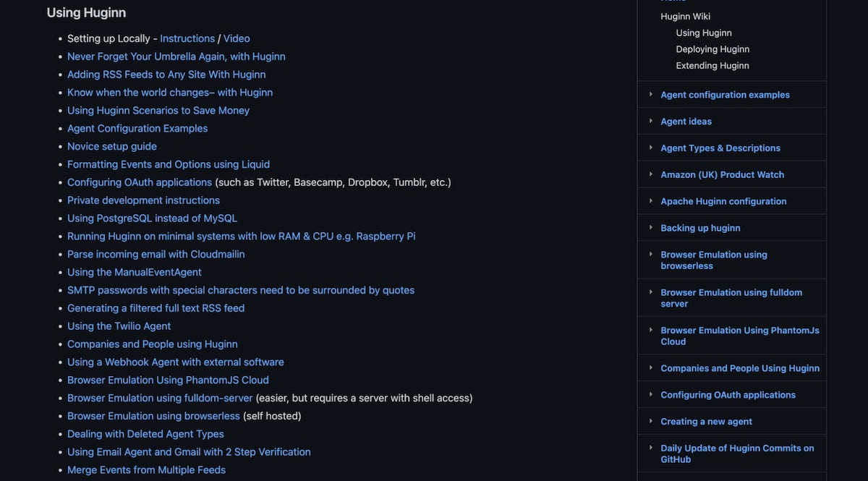868x481 pixels.
Task: Open Browser Emulation using fulldom server sidebar page
Action: (731, 298)
